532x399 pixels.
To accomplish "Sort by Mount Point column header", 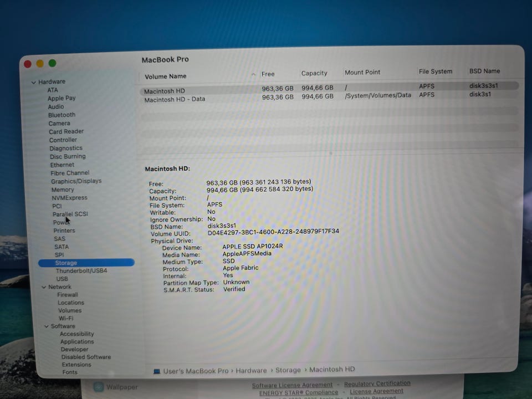I will coord(362,72).
